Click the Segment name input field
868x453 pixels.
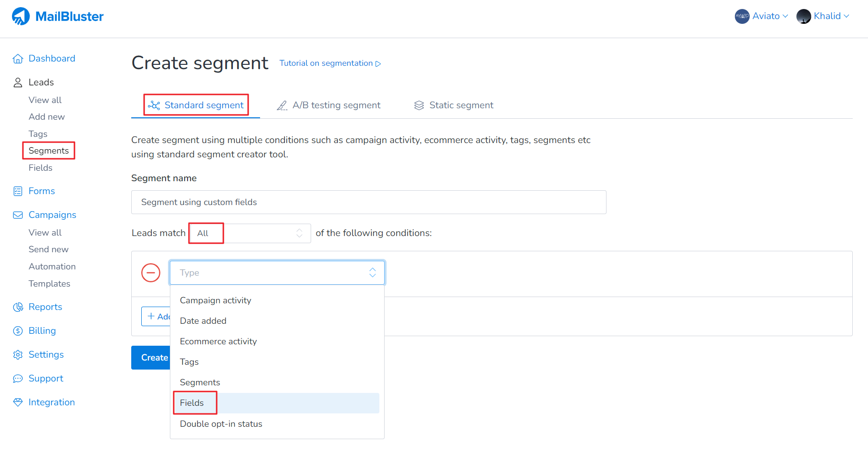[x=368, y=202]
